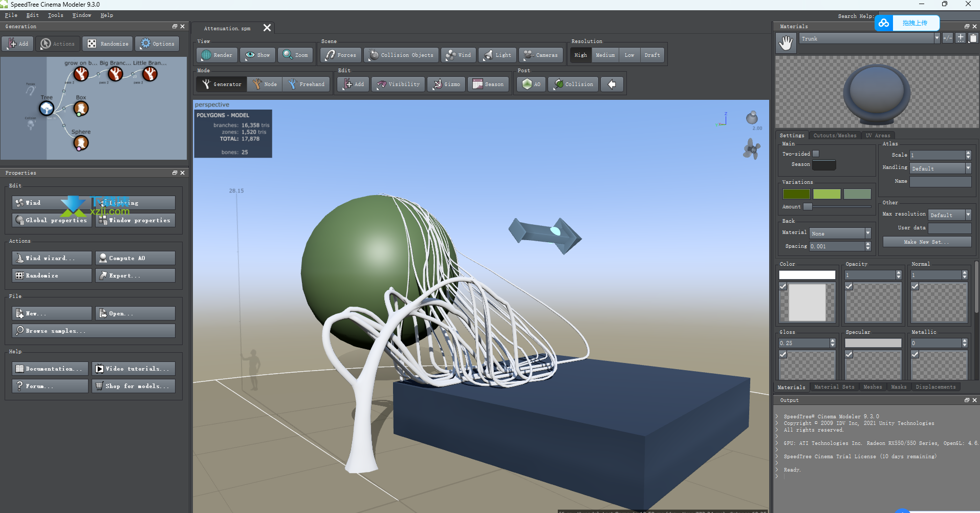Expand the Atlas Handling dropdown
980x513 pixels.
(x=940, y=168)
